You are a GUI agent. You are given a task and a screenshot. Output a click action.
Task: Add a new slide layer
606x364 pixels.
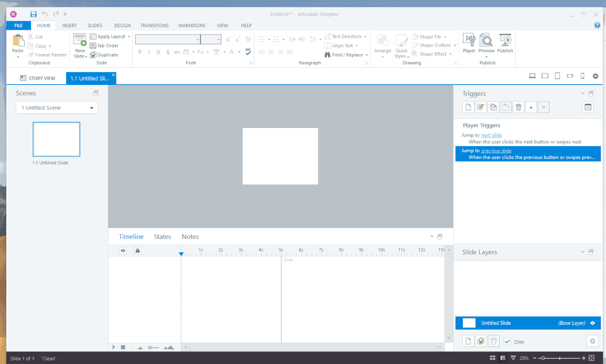[468, 342]
